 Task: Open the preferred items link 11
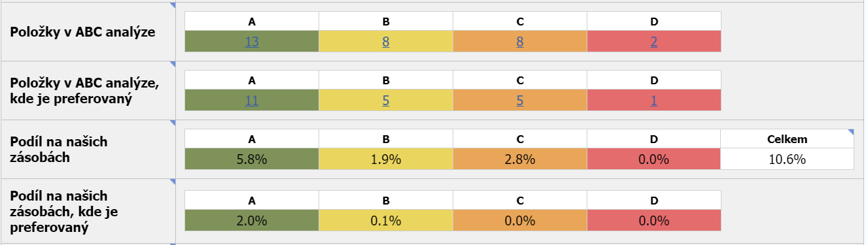252,101
